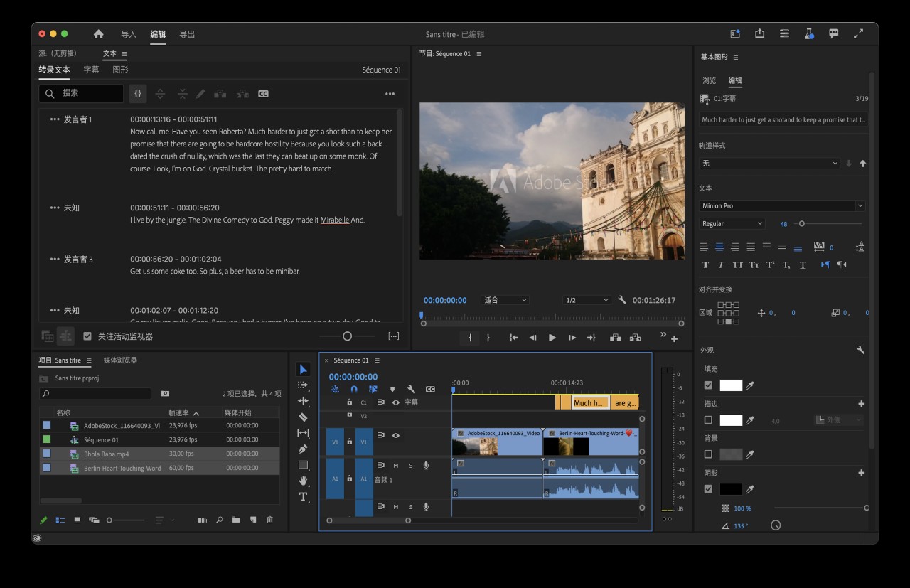Toggle visibility eye of V1 track
The height and width of the screenshot is (588, 910).
(x=395, y=436)
